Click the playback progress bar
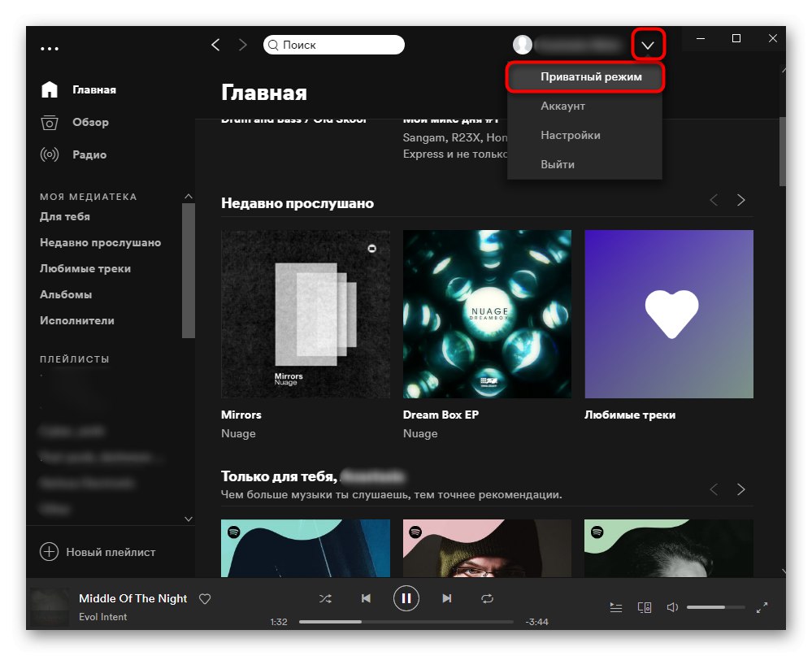812x656 pixels. [406, 622]
